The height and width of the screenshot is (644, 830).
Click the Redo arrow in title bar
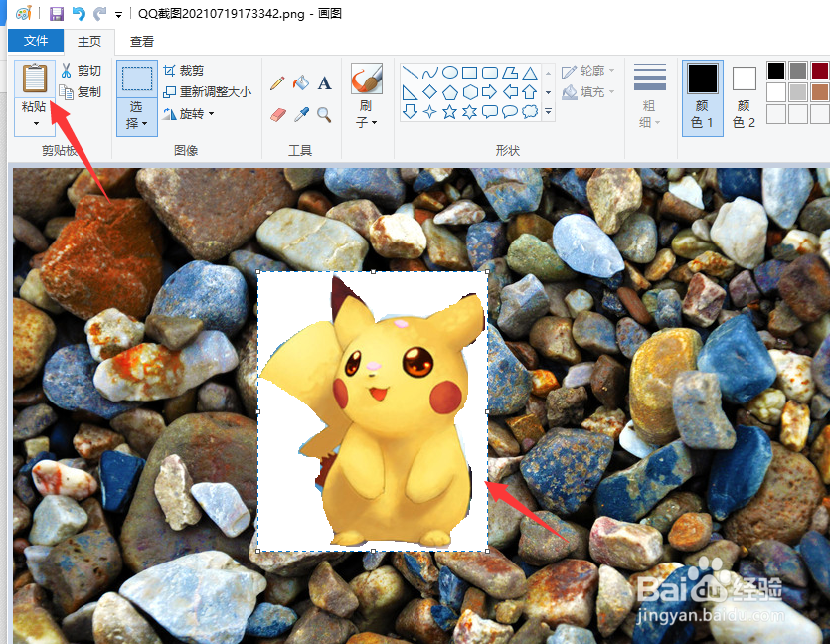[x=99, y=13]
